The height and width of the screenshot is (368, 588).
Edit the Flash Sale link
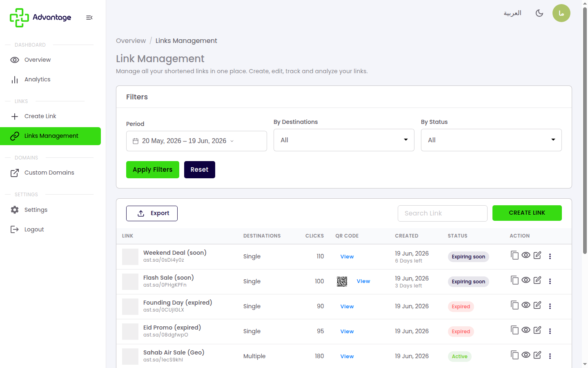pyautogui.click(x=537, y=280)
